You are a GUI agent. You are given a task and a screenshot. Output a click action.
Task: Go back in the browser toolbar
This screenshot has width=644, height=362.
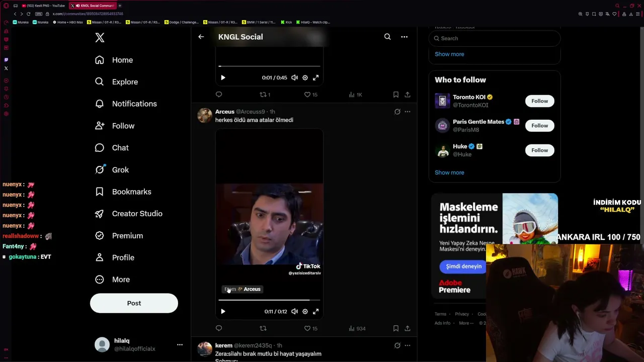[x=15, y=14]
